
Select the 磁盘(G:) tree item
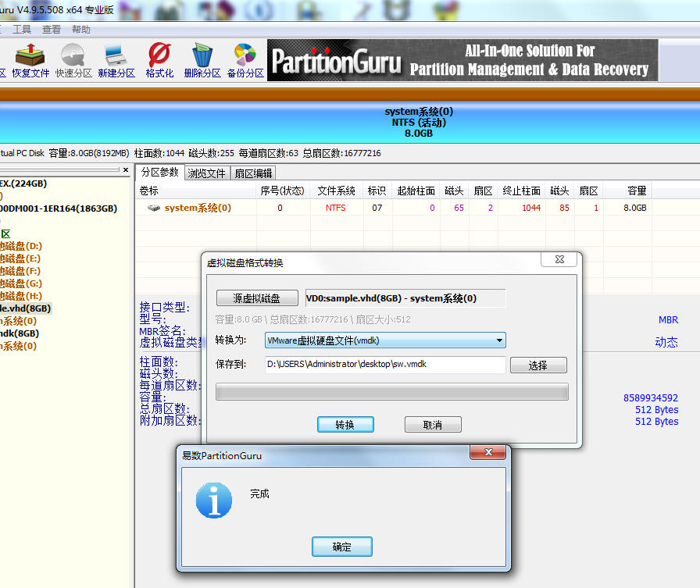tap(21, 283)
